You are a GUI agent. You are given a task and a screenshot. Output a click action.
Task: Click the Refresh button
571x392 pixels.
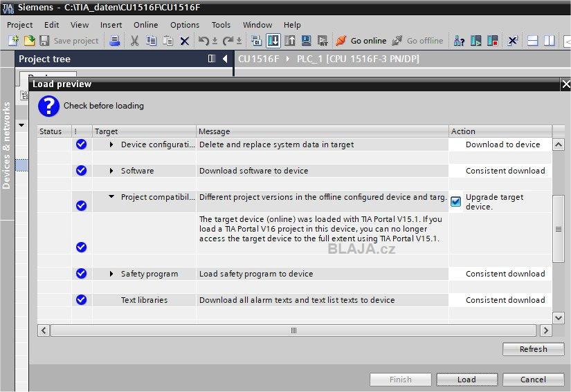point(534,349)
